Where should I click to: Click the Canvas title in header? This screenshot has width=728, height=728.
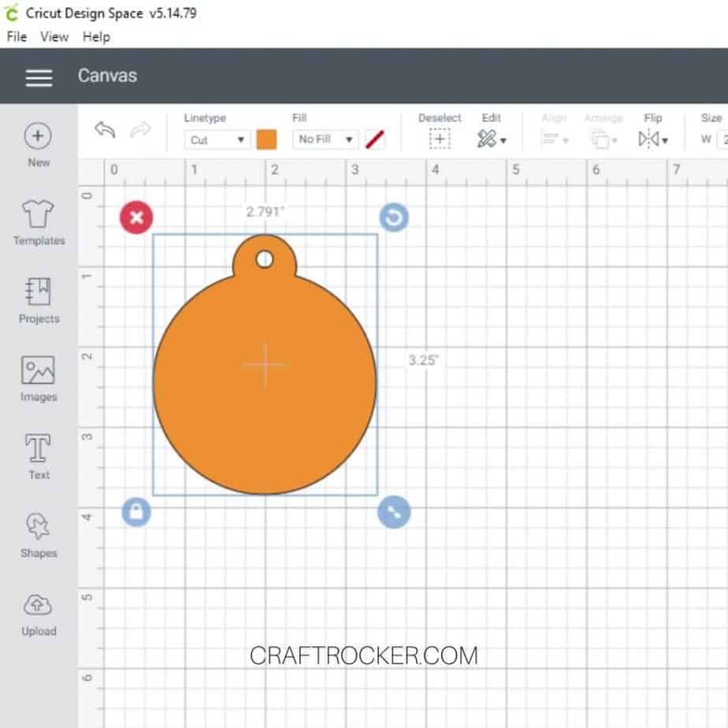[x=107, y=76]
